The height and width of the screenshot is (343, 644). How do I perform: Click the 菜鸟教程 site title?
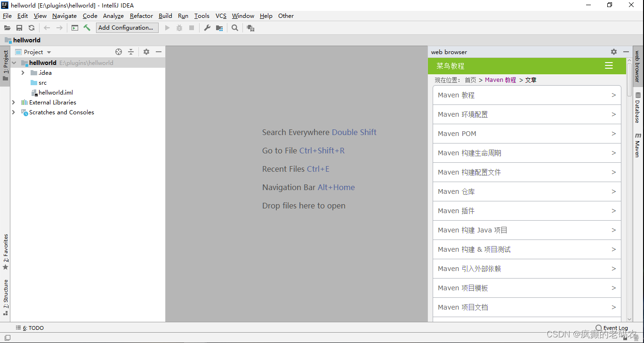pyautogui.click(x=451, y=66)
